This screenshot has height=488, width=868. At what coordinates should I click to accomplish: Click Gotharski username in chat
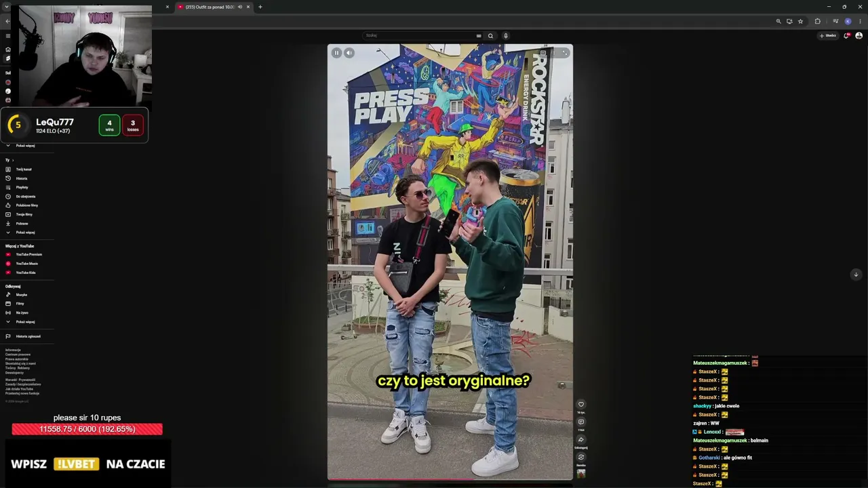(x=709, y=458)
